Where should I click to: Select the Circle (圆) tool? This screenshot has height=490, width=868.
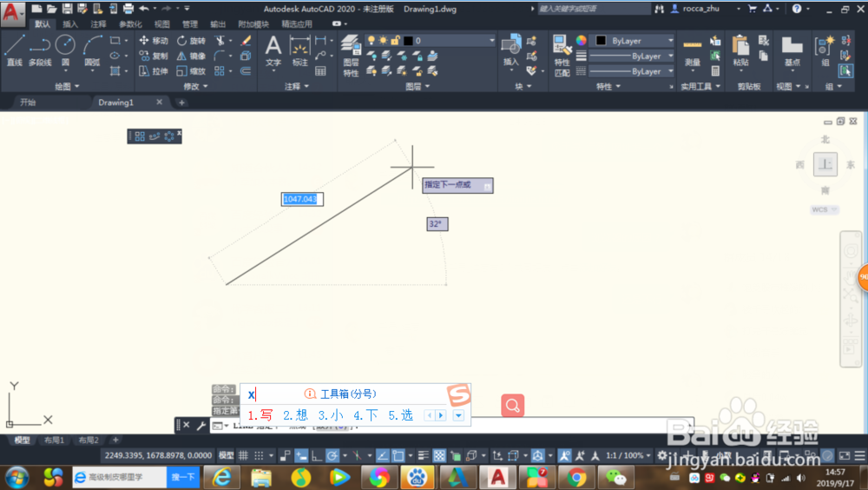point(65,51)
